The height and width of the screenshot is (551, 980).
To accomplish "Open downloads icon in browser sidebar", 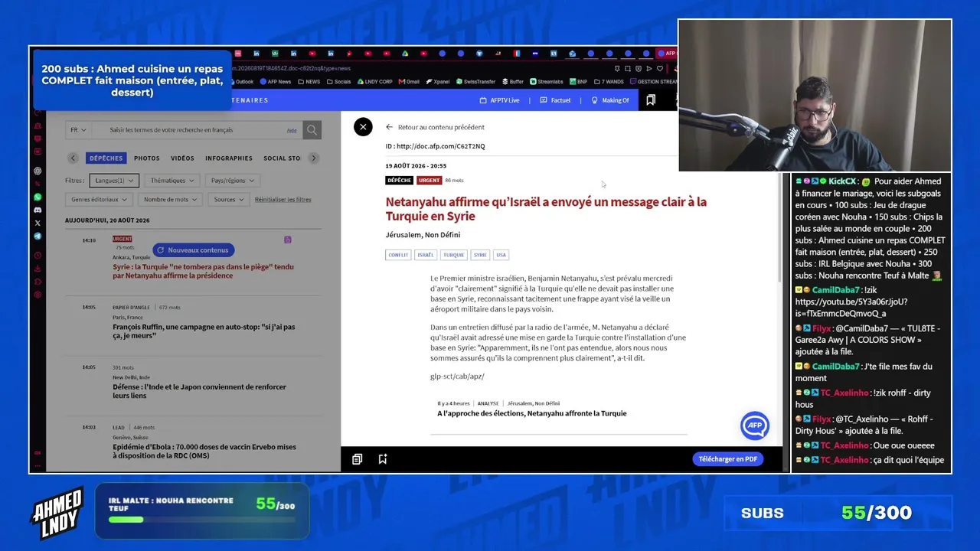I will (38, 269).
